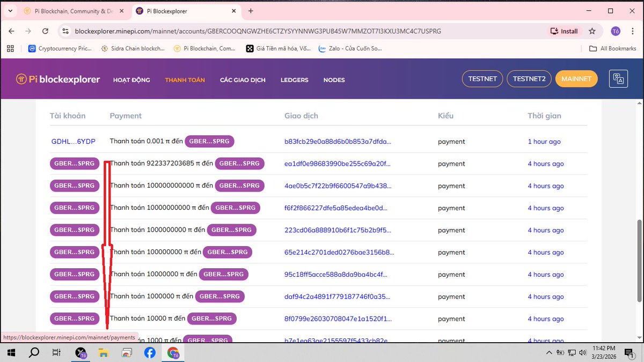Open the Zalo - Cửa Cuốn bookmark
The image size is (644, 362).
[x=350, y=48]
